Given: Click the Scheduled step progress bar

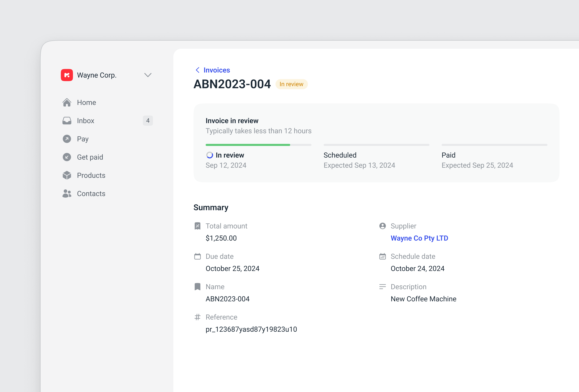Looking at the screenshot, I should (377, 145).
